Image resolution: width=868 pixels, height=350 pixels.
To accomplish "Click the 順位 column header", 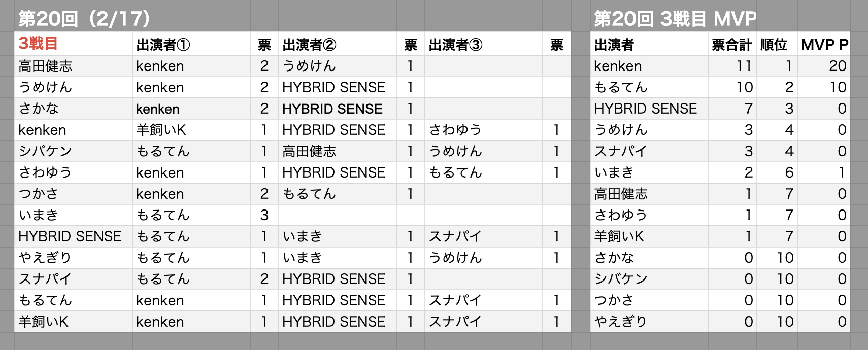I will point(774,45).
